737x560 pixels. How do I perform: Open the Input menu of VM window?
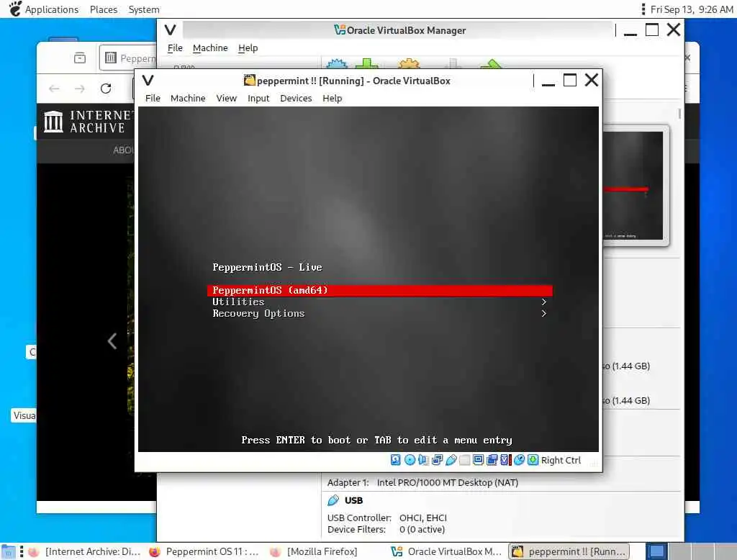pos(258,99)
